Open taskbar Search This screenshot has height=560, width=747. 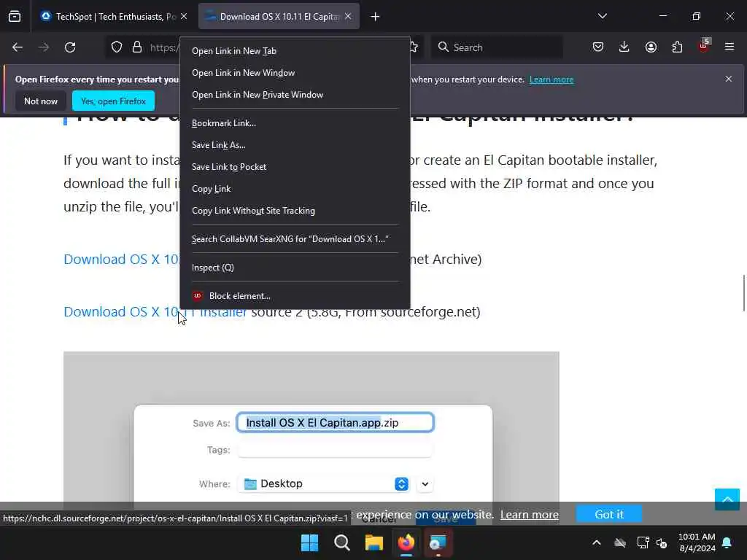pyautogui.click(x=342, y=542)
